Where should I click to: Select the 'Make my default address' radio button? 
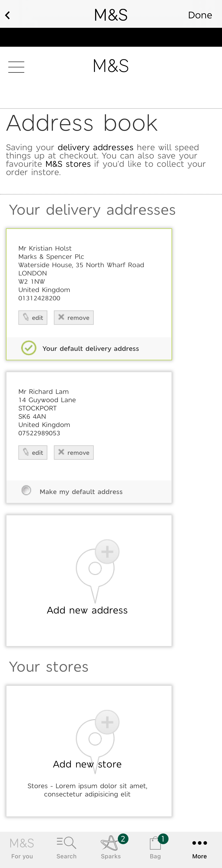[26, 490]
